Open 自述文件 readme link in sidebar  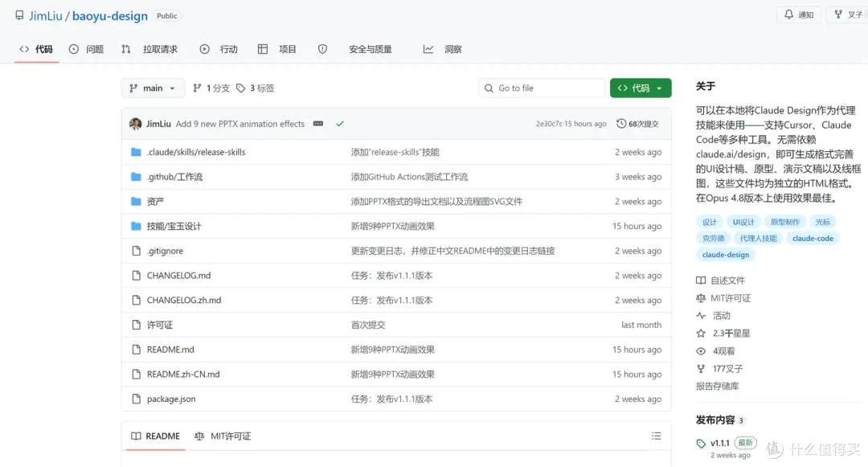pyautogui.click(x=721, y=281)
